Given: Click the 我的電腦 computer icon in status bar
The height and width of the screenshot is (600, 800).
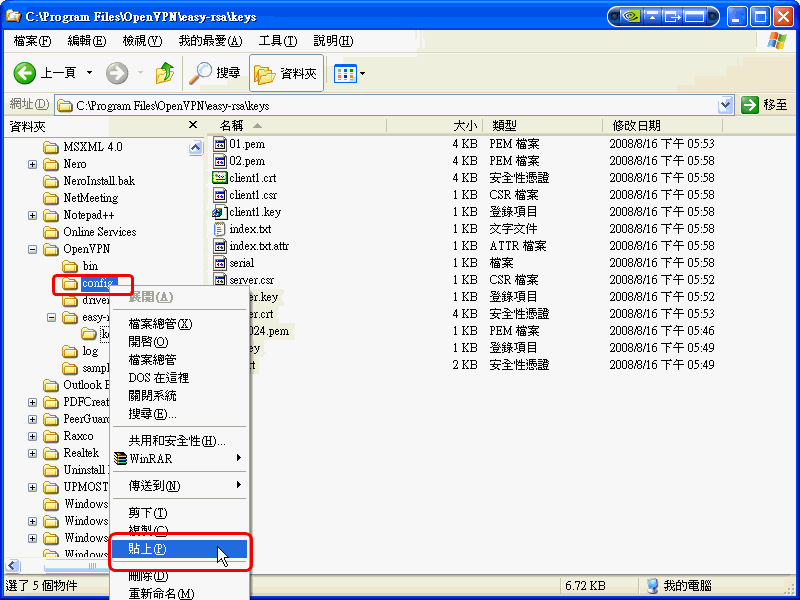Looking at the screenshot, I should tap(652, 585).
